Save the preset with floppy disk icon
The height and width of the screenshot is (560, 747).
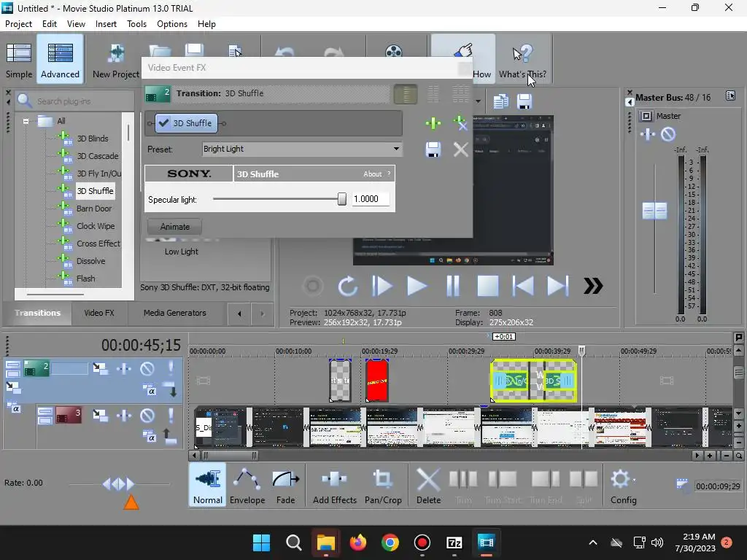pyautogui.click(x=433, y=149)
